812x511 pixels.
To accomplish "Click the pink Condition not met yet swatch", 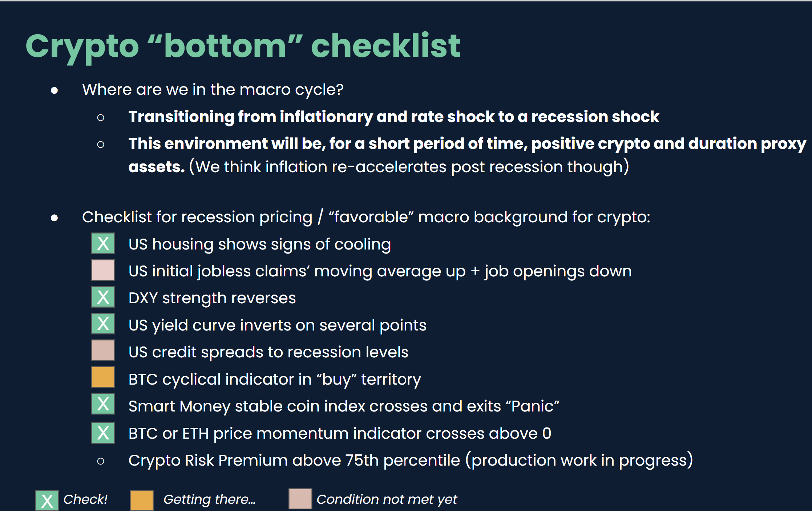I will (x=300, y=499).
